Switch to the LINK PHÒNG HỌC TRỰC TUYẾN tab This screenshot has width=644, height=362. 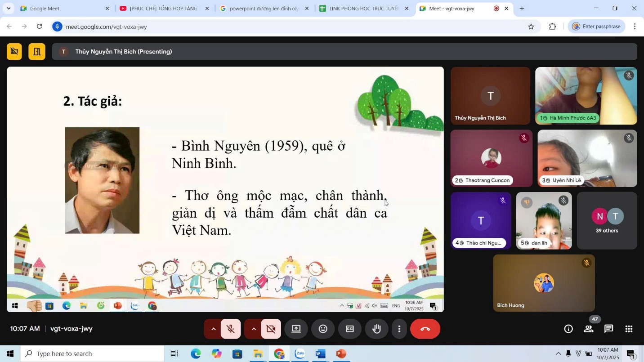click(363, 9)
